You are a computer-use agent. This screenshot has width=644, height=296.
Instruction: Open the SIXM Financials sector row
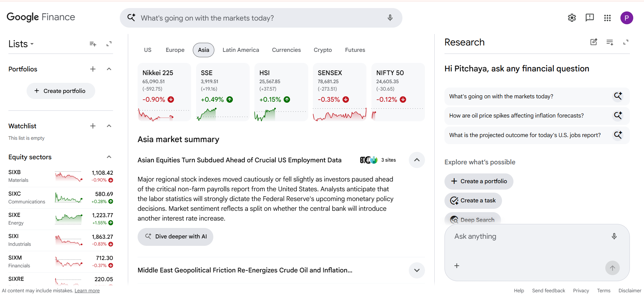(61, 262)
